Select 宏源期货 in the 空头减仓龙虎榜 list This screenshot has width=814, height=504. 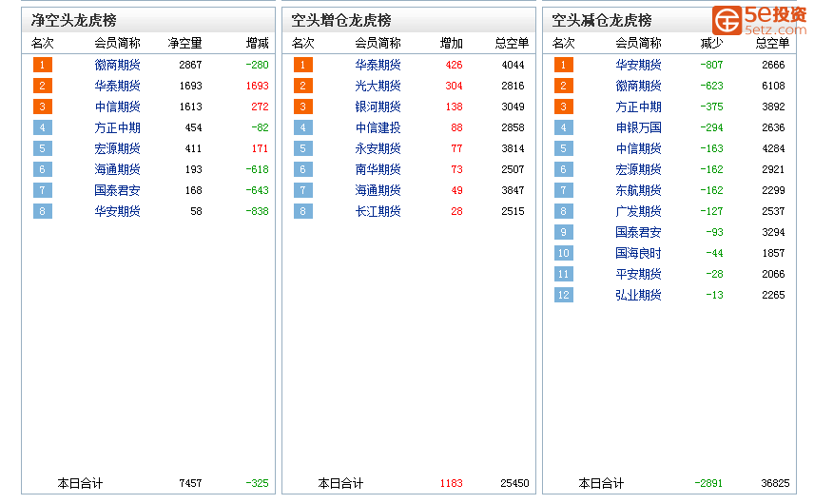[638, 169]
